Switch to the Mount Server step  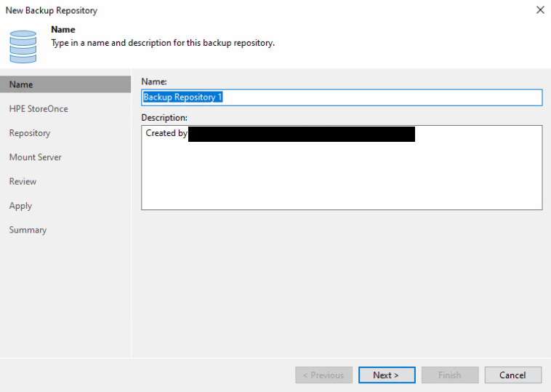pyautogui.click(x=35, y=157)
